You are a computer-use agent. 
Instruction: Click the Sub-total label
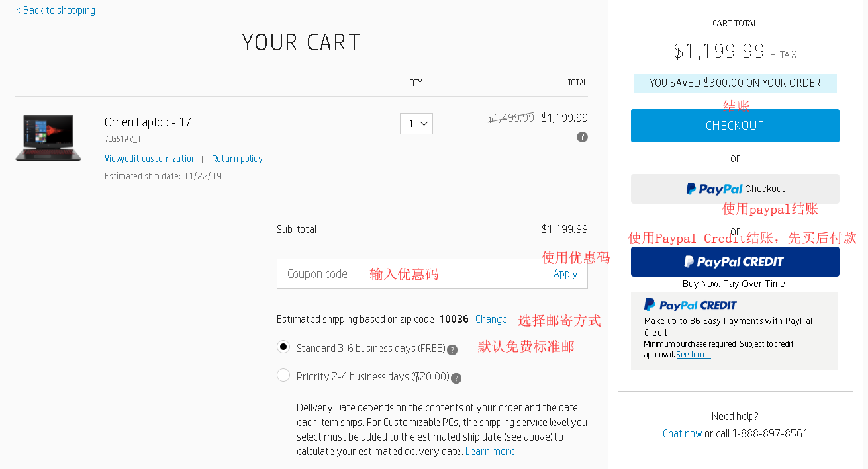pyautogui.click(x=297, y=229)
